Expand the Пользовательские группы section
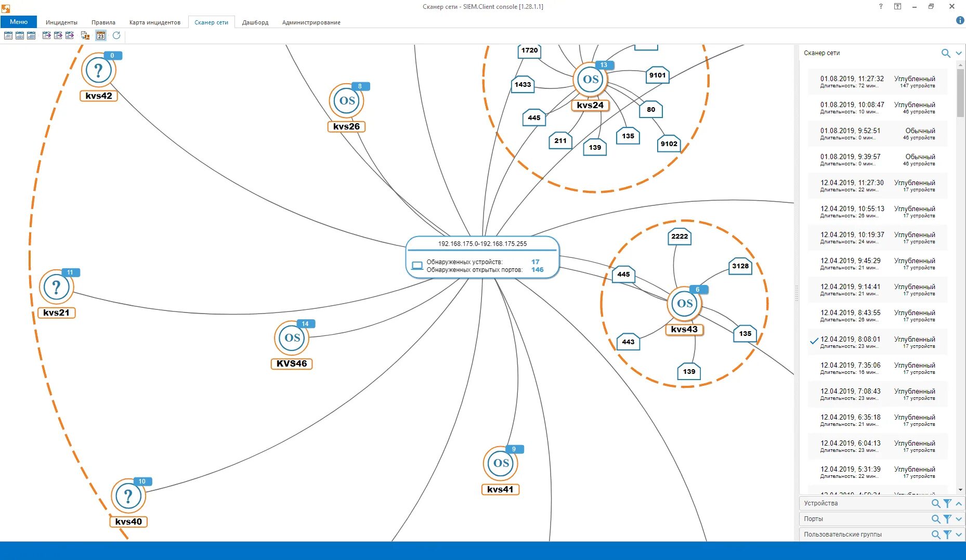The image size is (966, 560). coord(959,535)
